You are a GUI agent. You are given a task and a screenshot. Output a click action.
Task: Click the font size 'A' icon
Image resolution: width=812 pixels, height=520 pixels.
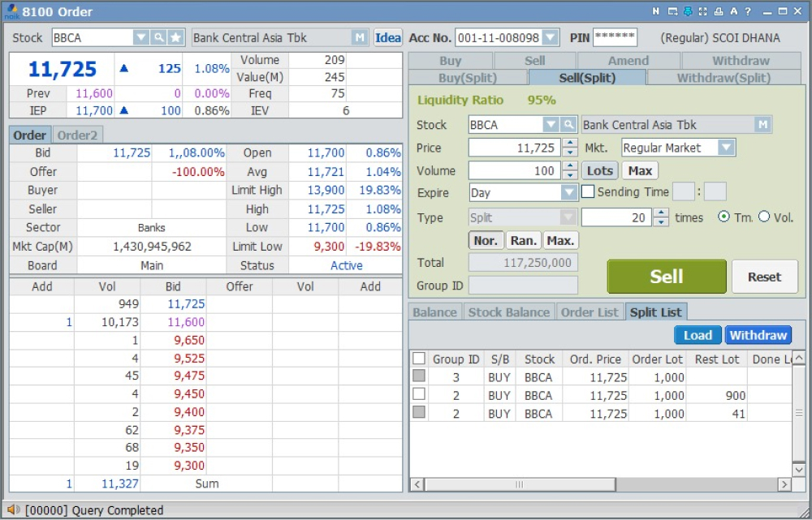point(733,11)
